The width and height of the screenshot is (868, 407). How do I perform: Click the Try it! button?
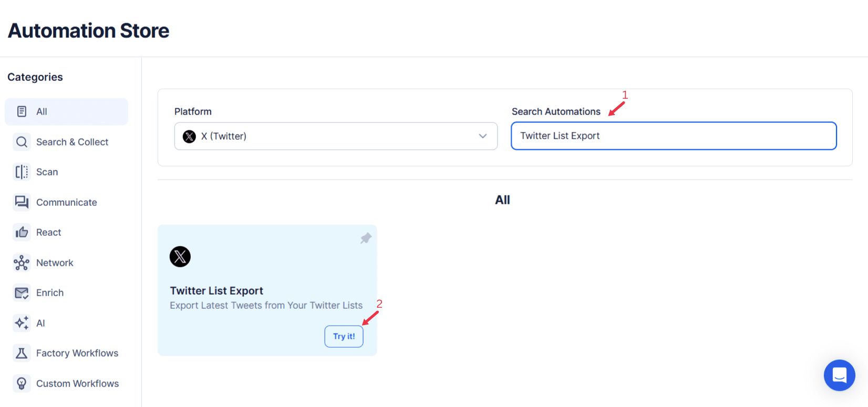point(344,336)
